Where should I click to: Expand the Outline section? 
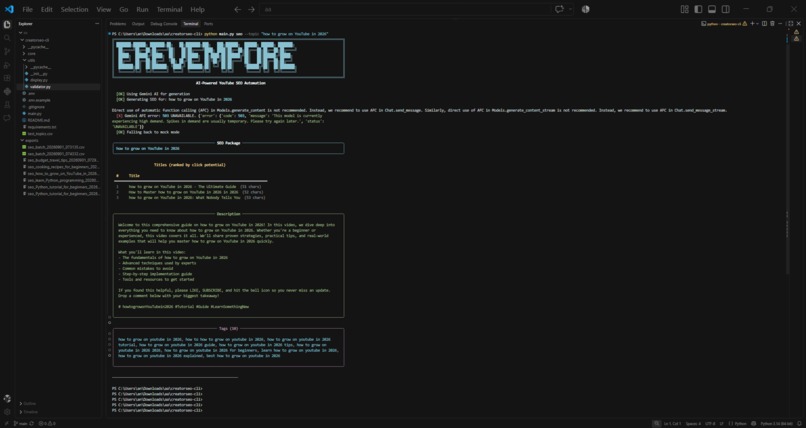(29, 404)
